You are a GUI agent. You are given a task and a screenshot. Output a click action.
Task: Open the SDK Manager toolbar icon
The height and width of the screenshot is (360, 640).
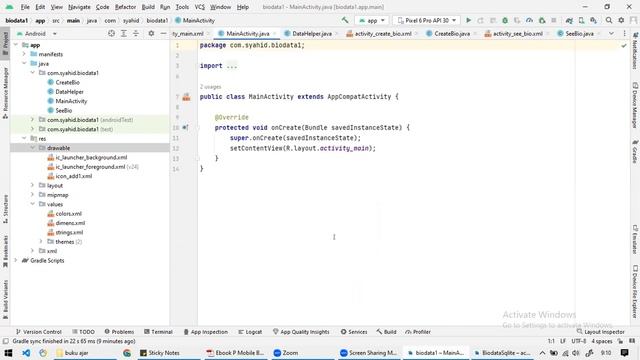click(x=593, y=20)
